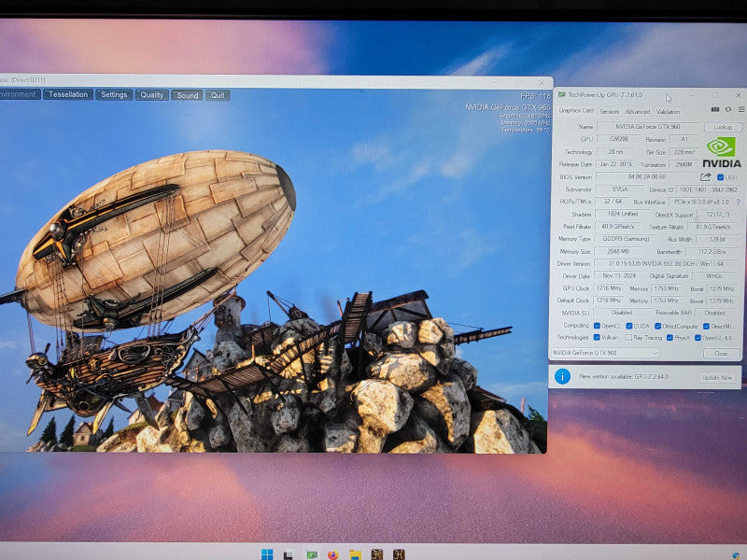The width and height of the screenshot is (747, 560).
Task: Toggle the CUDA checkbox
Action: click(628, 326)
